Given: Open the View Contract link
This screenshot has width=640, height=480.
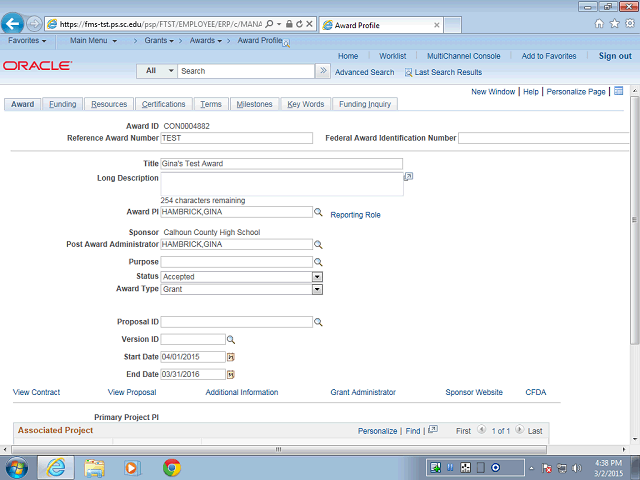Looking at the screenshot, I should tap(36, 392).
